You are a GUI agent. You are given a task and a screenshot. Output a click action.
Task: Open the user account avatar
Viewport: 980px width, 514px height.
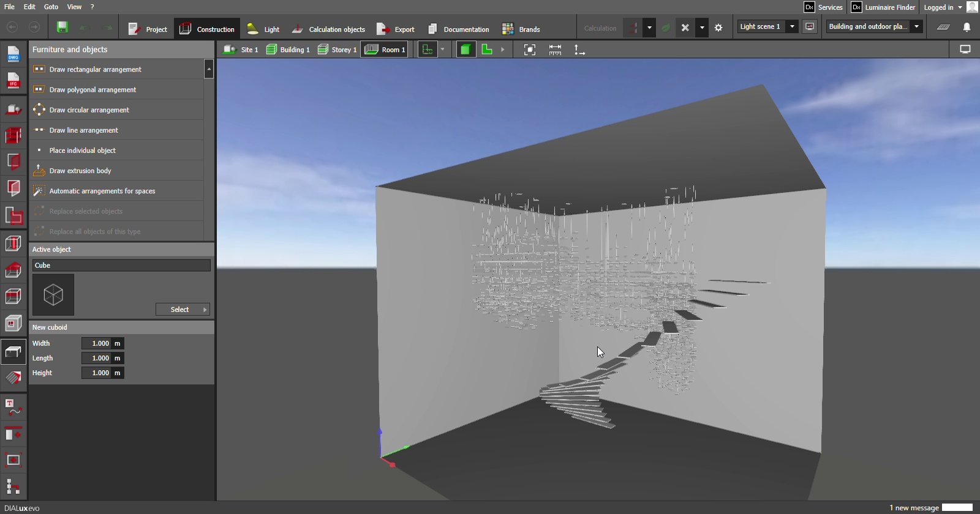(x=972, y=7)
